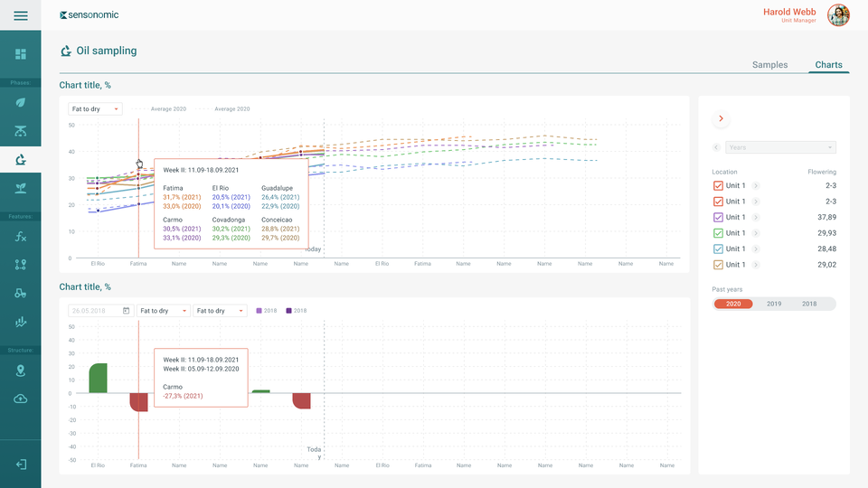Open the tractor feature icon
The height and width of the screenshot is (488, 868).
point(20,293)
